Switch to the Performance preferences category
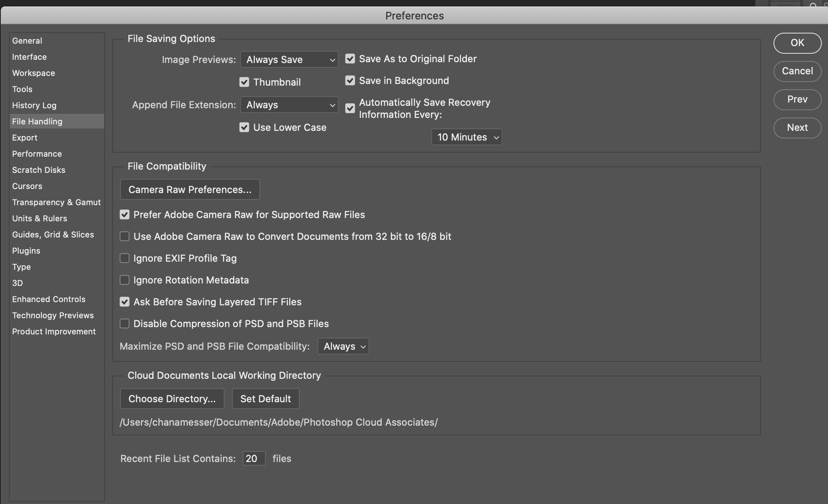The width and height of the screenshot is (828, 504). point(37,154)
